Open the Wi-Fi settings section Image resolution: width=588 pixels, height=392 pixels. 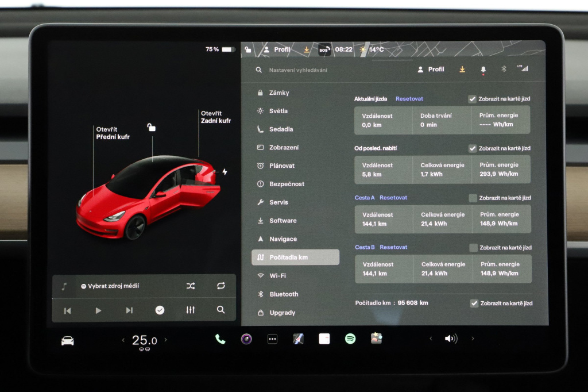(x=278, y=275)
